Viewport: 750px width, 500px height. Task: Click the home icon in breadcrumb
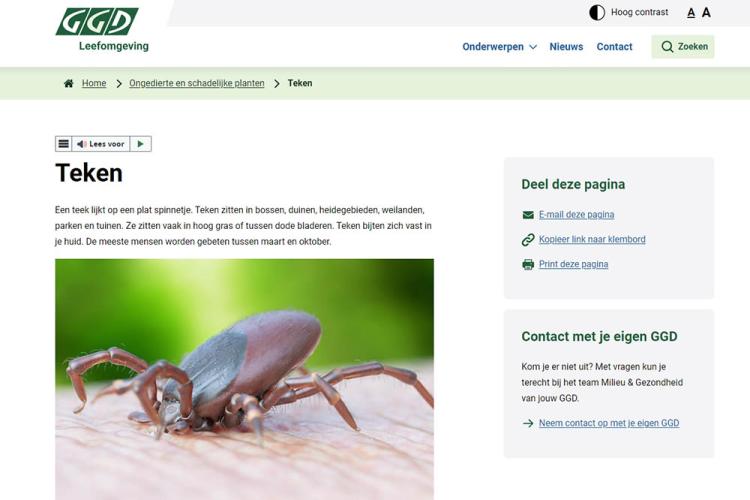click(x=69, y=83)
